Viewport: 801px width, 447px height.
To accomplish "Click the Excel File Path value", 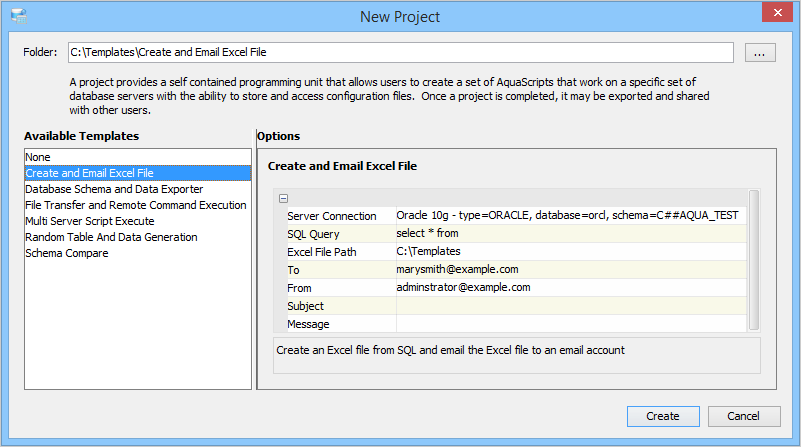I will click(x=570, y=251).
